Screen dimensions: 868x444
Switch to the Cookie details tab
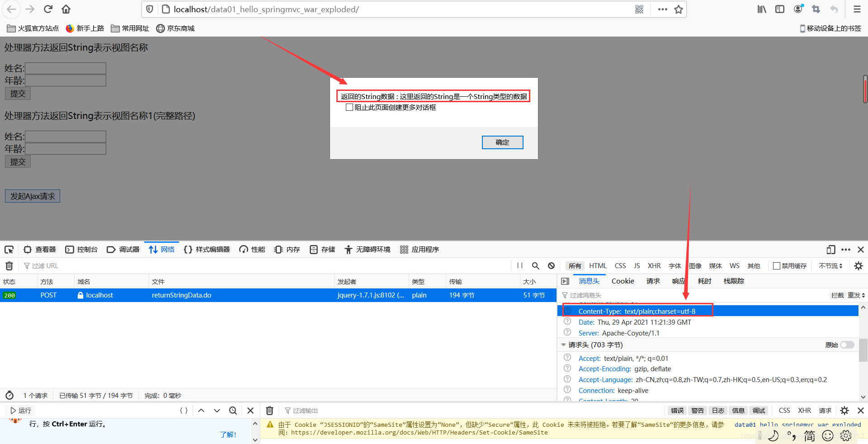coord(623,281)
